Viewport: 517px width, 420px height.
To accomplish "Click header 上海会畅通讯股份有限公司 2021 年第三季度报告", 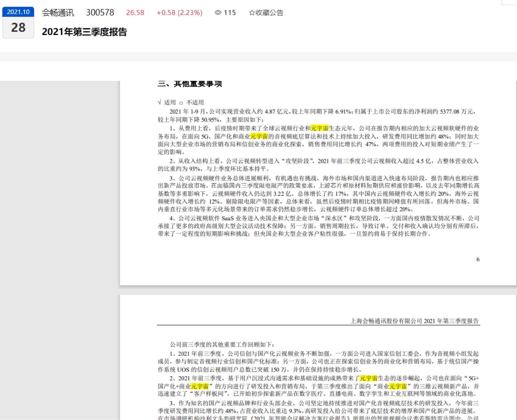I will pyautogui.click(x=415, y=321).
